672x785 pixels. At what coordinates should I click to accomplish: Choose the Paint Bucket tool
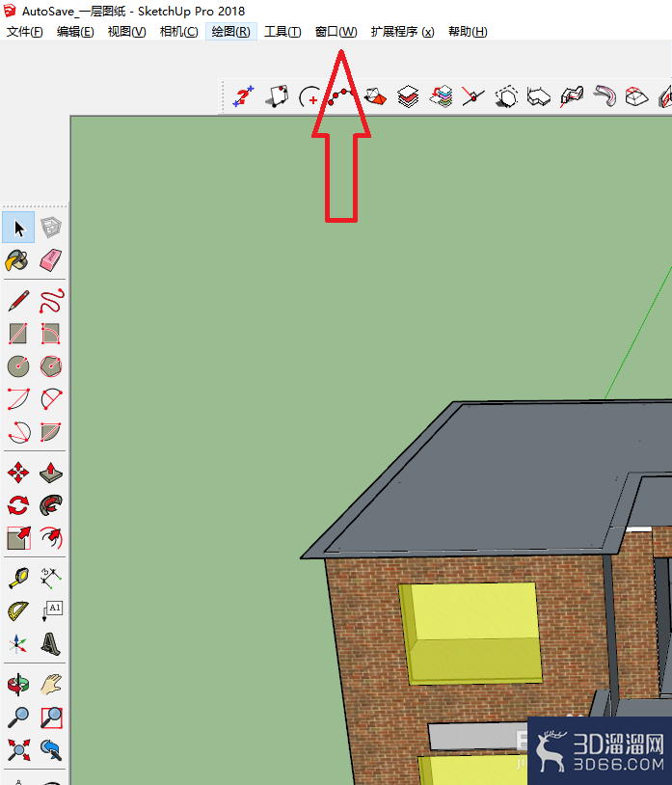click(17, 260)
